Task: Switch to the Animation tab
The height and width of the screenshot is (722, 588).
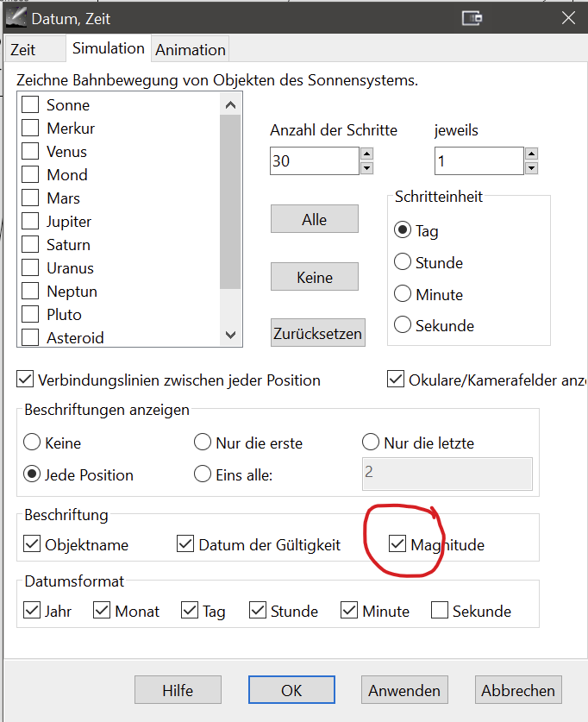Action: (x=191, y=49)
